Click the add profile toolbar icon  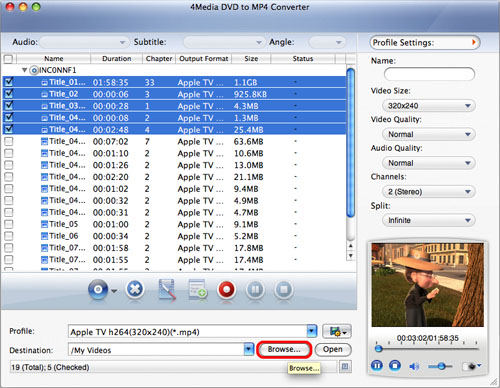(197, 289)
